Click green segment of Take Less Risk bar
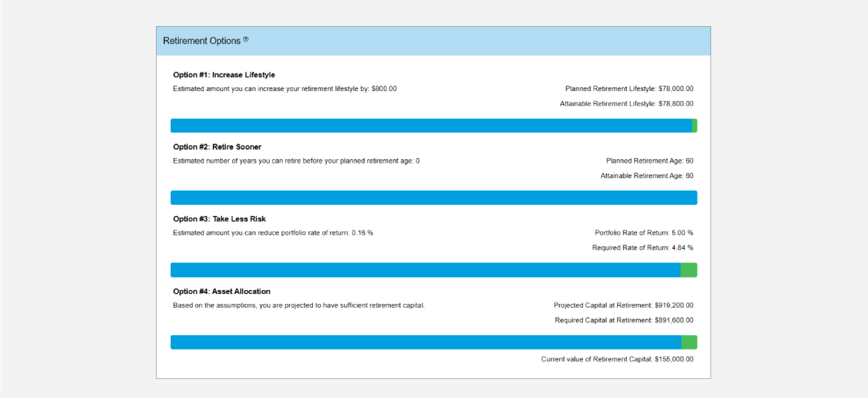This screenshot has width=868, height=398. [688, 270]
